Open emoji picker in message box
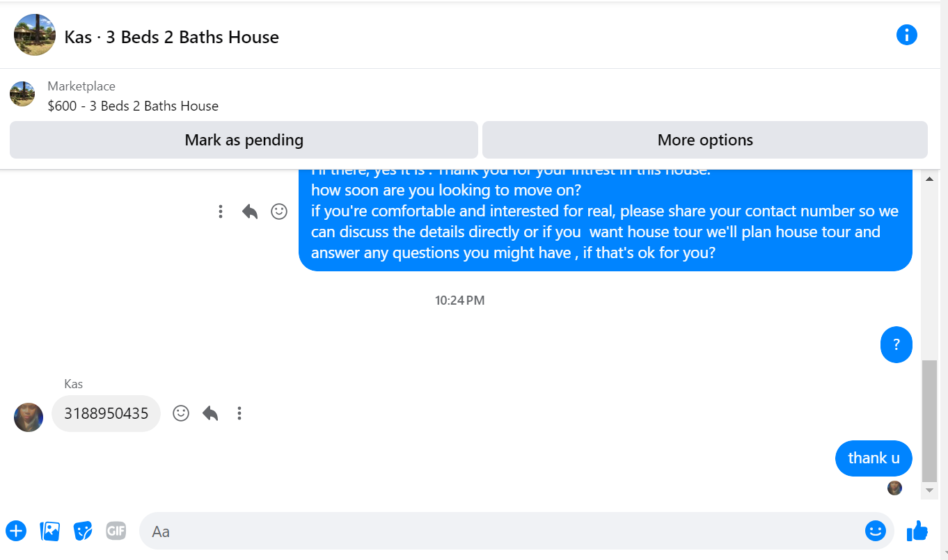 coord(875,531)
